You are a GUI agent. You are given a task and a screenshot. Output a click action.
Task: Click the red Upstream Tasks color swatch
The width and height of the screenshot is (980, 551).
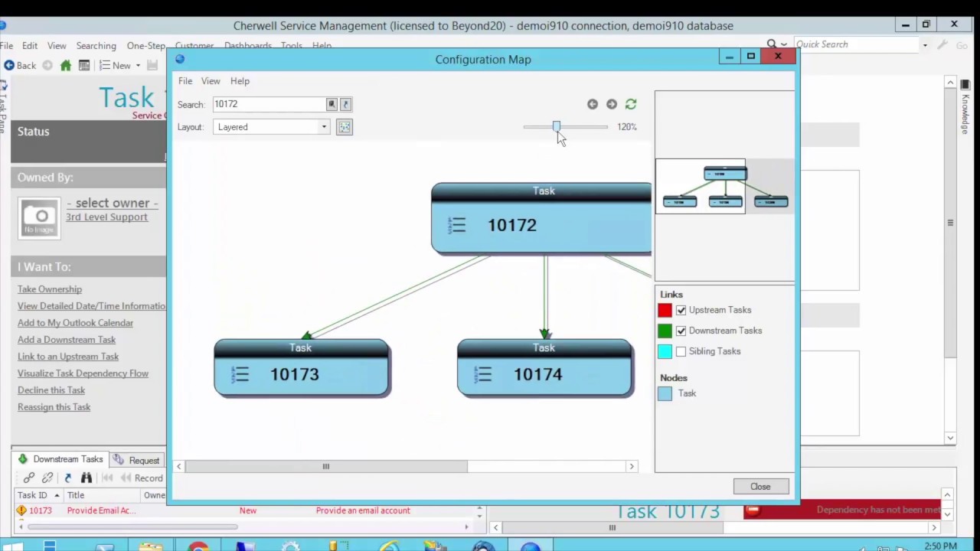click(x=665, y=310)
